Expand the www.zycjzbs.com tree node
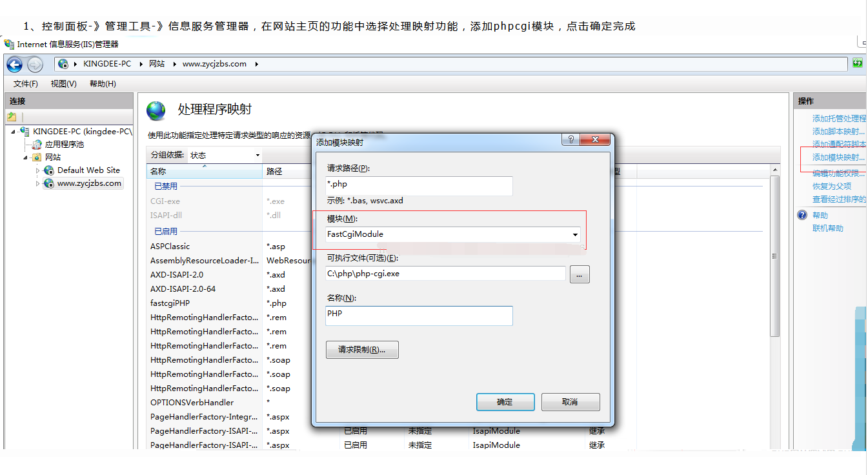Viewport: 868px width, 475px height. click(38, 183)
